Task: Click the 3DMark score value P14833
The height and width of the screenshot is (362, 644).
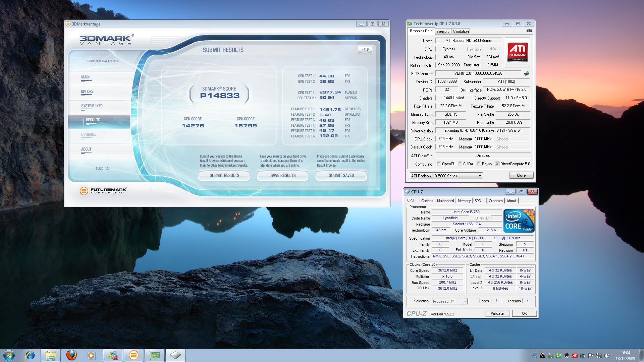Action: pos(220,96)
